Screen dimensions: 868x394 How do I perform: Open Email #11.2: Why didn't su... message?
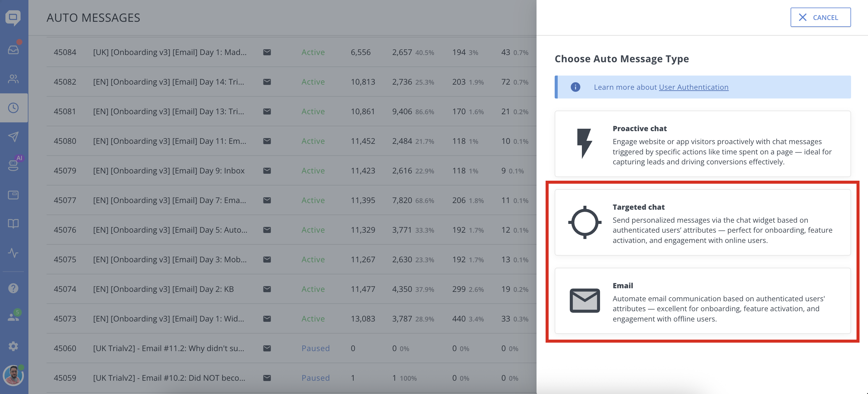[x=168, y=348]
